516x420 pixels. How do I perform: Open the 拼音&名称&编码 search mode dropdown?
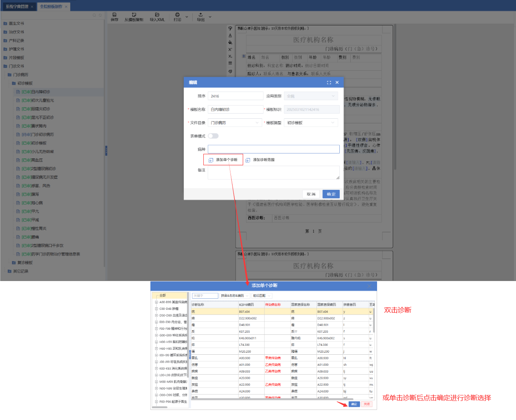pyautogui.click(x=235, y=296)
